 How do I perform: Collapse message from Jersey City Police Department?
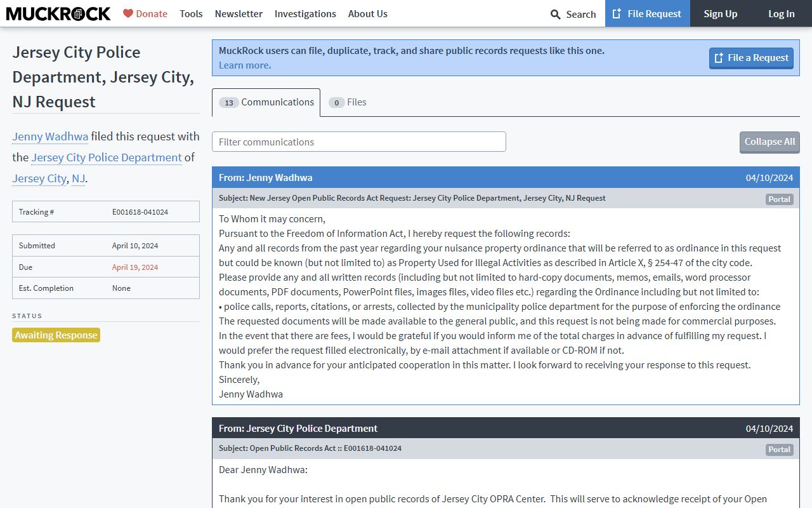pos(506,428)
